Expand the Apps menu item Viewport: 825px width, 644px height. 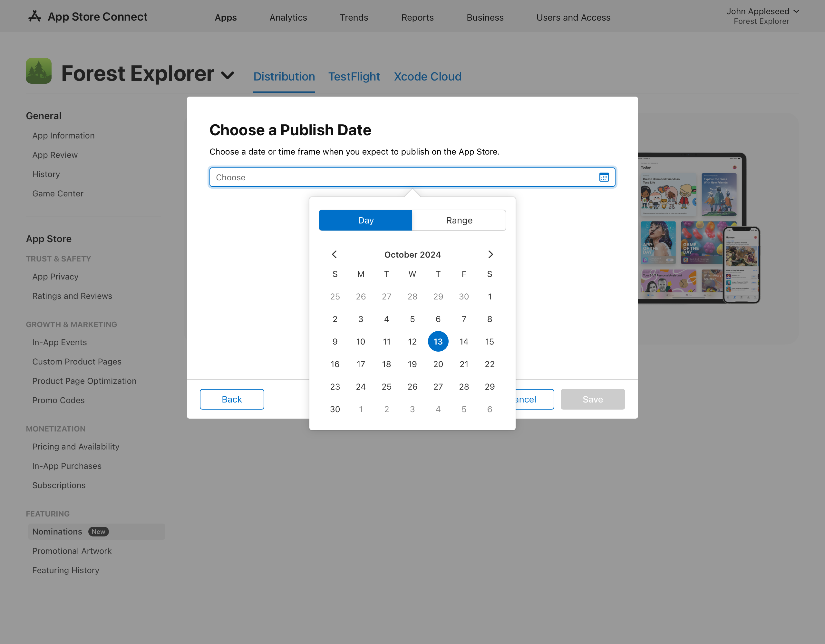[226, 17]
